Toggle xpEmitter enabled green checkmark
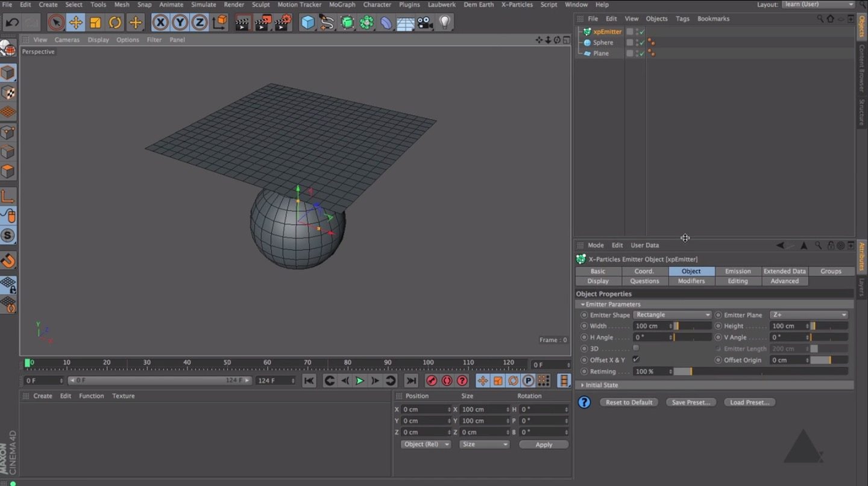This screenshot has height=486, width=868. tap(642, 32)
